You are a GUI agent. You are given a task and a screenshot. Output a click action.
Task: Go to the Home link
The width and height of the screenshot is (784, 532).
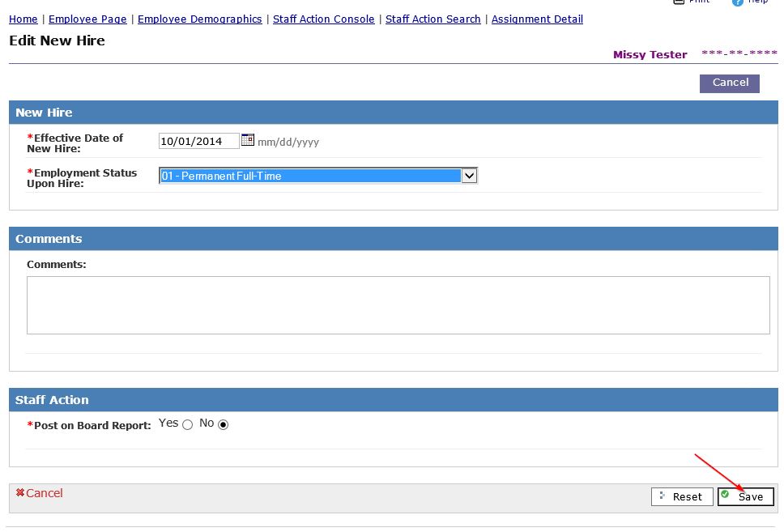(x=23, y=19)
